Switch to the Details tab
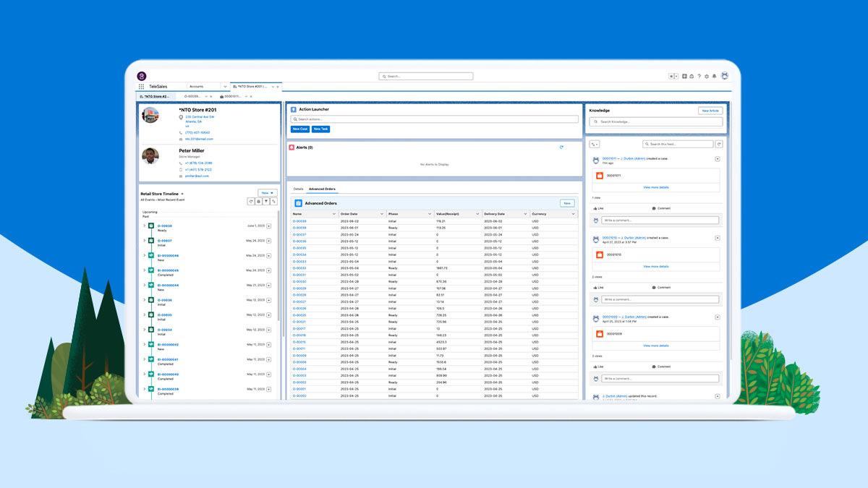The image size is (868, 488). 297,189
